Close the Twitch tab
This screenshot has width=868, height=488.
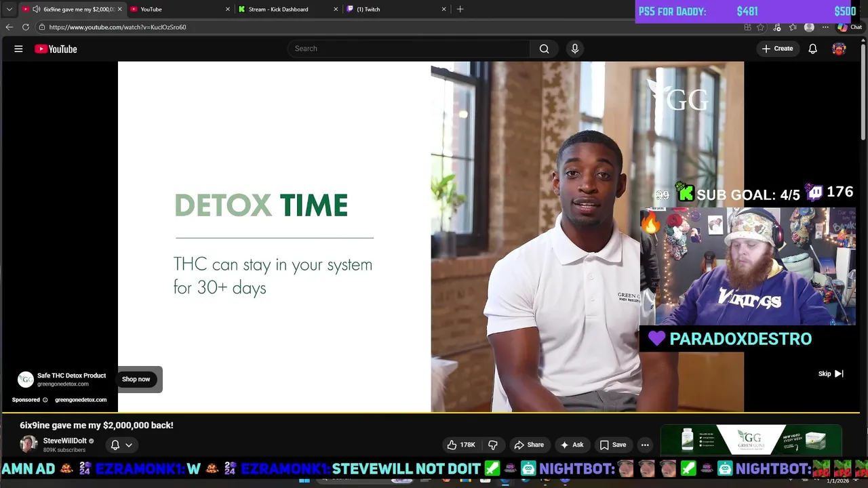(443, 9)
